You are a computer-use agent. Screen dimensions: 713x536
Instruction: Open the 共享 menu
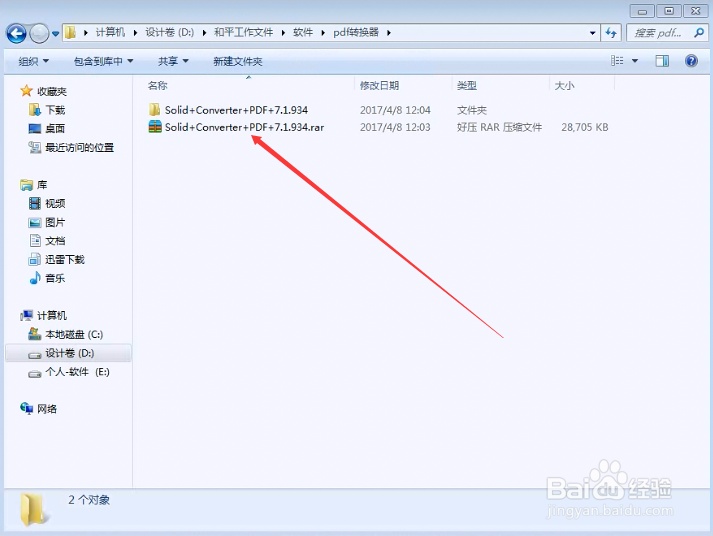click(173, 61)
